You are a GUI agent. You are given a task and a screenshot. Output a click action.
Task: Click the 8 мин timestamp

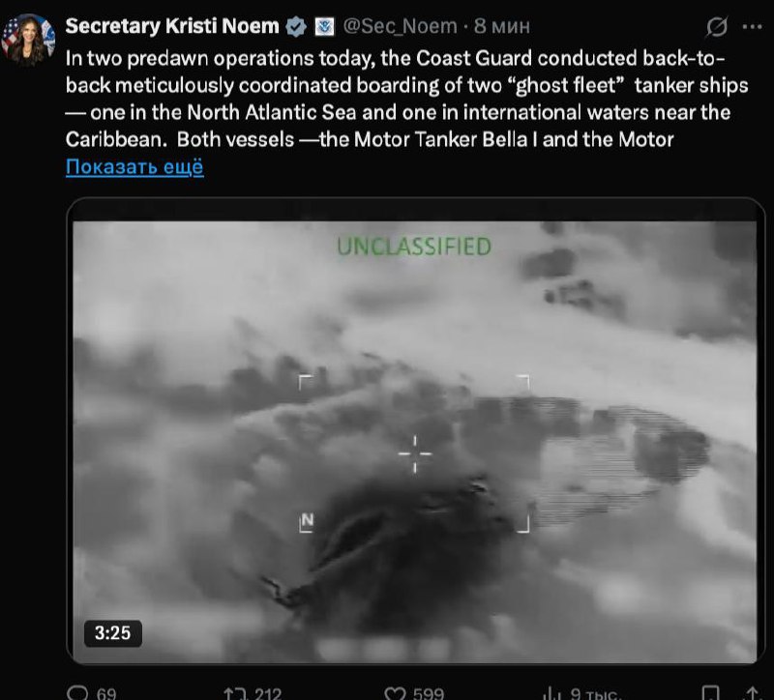point(501,27)
